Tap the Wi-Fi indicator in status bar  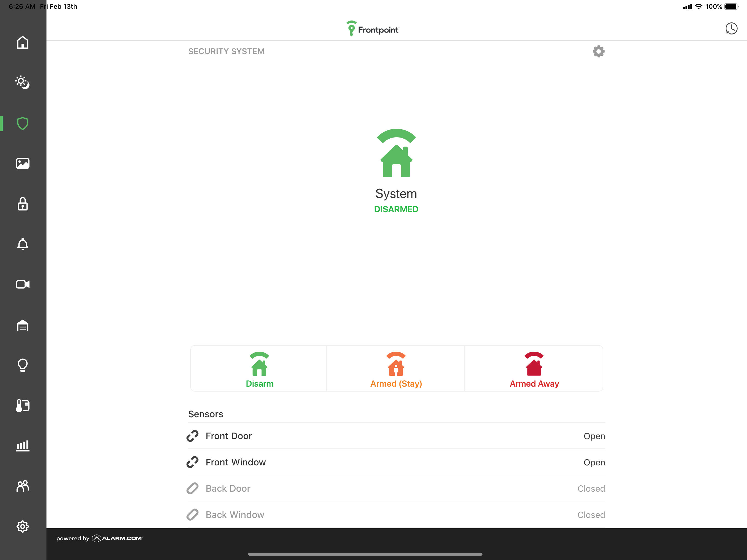[698, 6]
